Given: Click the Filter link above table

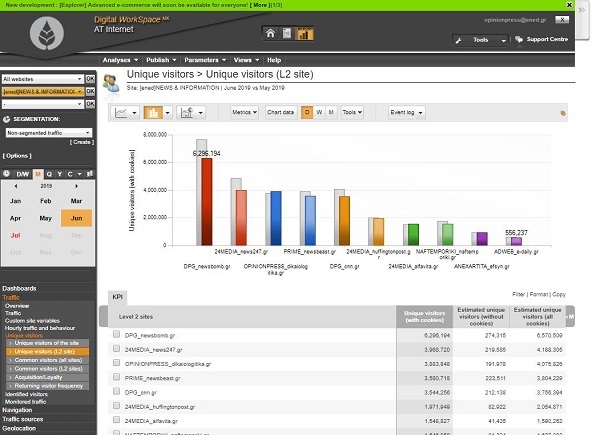Looking at the screenshot, I should [x=518, y=295].
